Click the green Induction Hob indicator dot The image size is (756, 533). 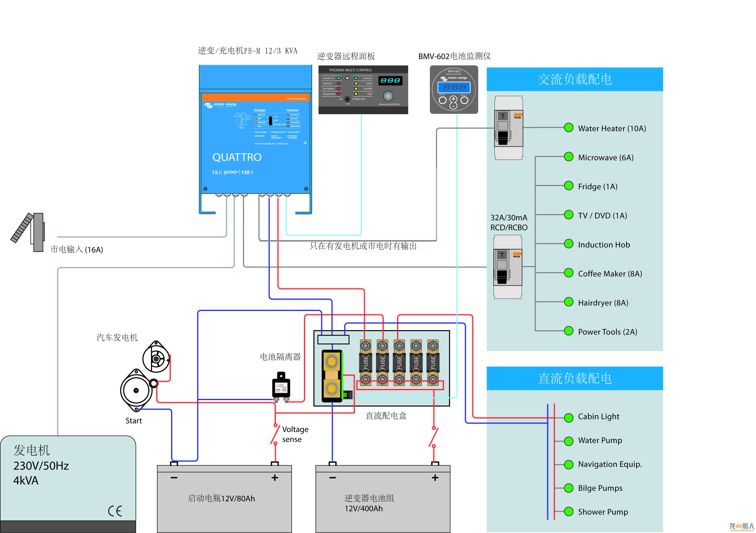pyautogui.click(x=568, y=244)
